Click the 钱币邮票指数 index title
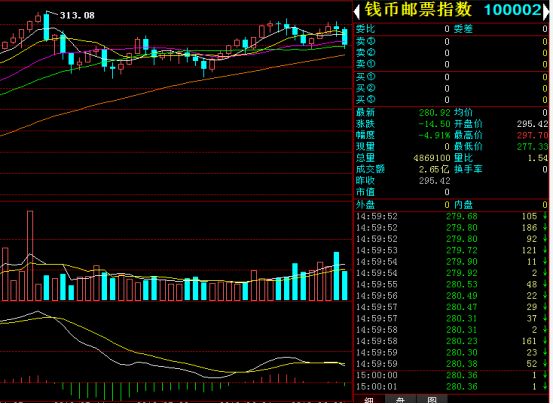Screen dimensions: 553x404 click(x=418, y=10)
